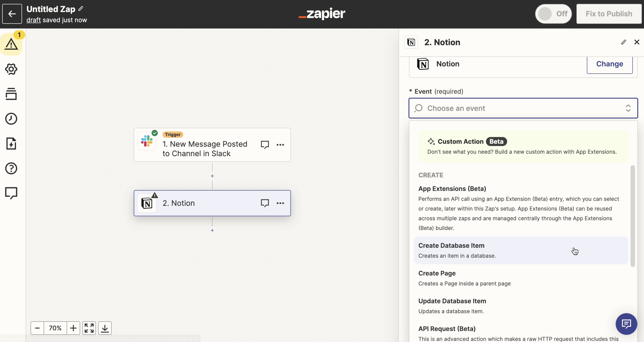Image resolution: width=644 pixels, height=342 pixels.
Task: Open the three-dot menu on Notion step
Action: [280, 203]
